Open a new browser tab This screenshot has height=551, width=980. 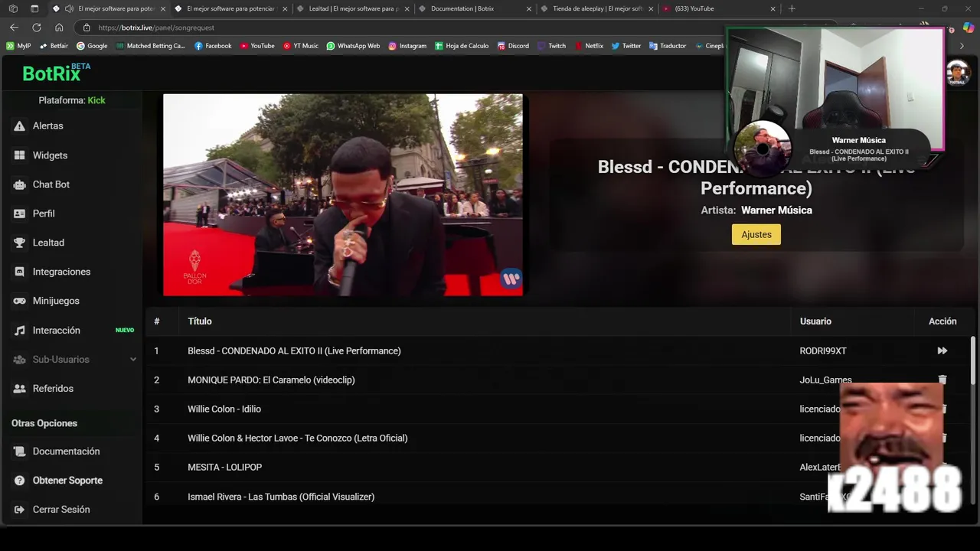(792, 8)
